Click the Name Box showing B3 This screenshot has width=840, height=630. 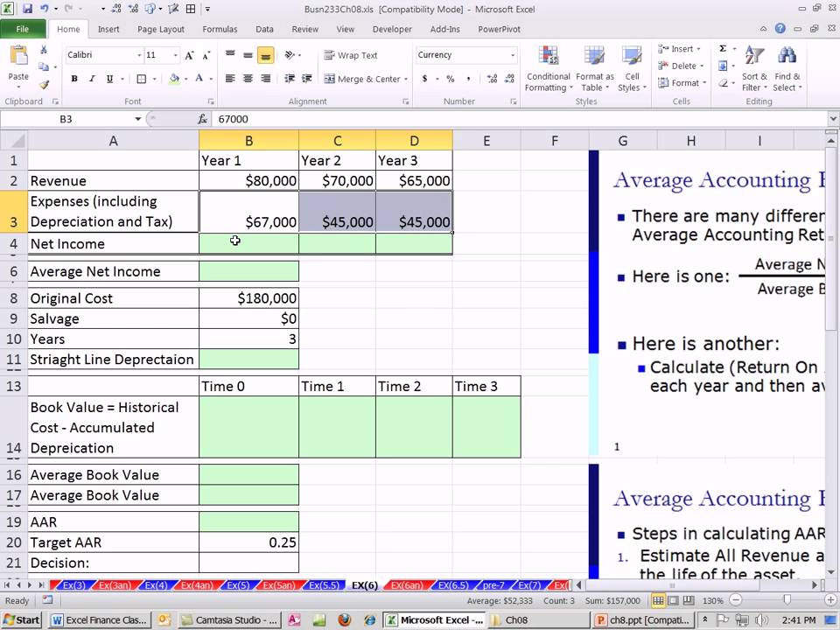point(66,119)
